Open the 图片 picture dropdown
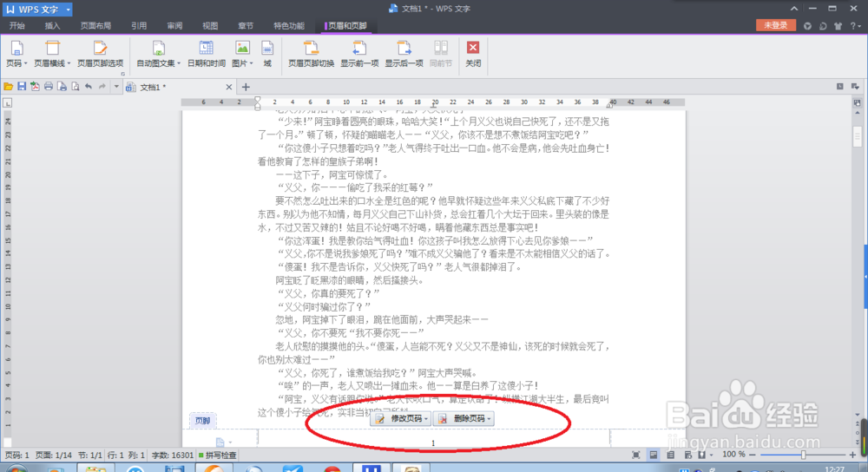Image resolution: width=868 pixels, height=472 pixels. [x=242, y=54]
